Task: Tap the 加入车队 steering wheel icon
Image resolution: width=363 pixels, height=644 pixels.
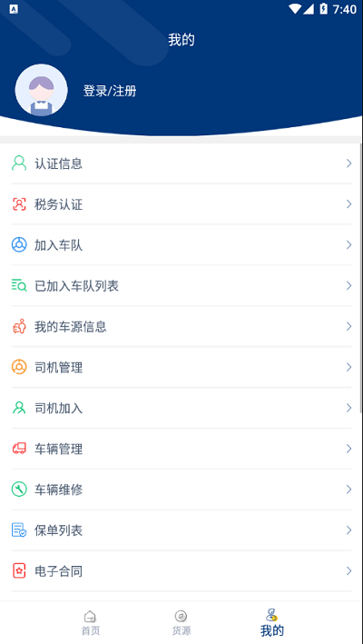Action: pos(19,244)
